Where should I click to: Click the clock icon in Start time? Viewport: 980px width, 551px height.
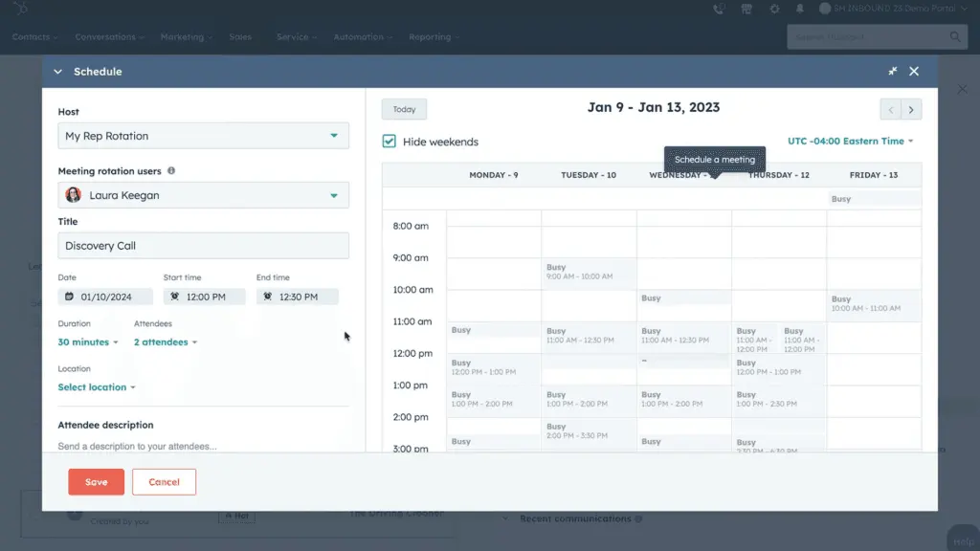[175, 297]
